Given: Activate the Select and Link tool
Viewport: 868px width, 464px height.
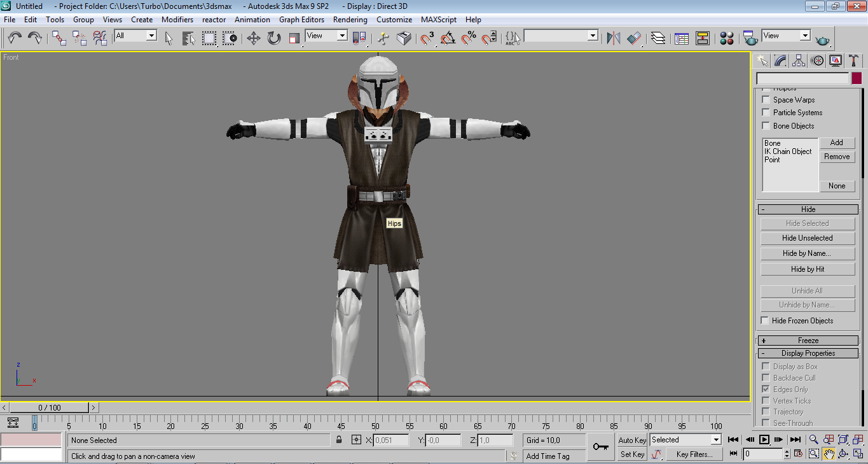Looking at the screenshot, I should click(x=59, y=38).
